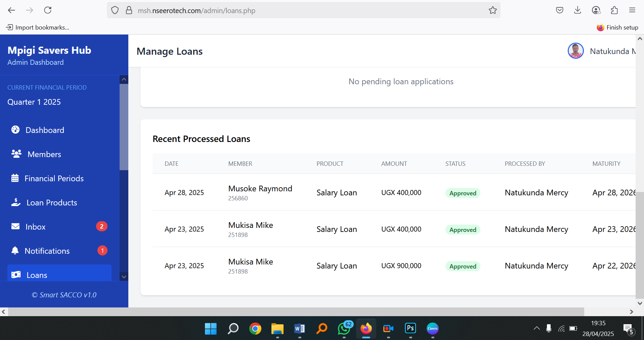
Task: Click the horizontal page scrollbar
Action: coord(296,312)
